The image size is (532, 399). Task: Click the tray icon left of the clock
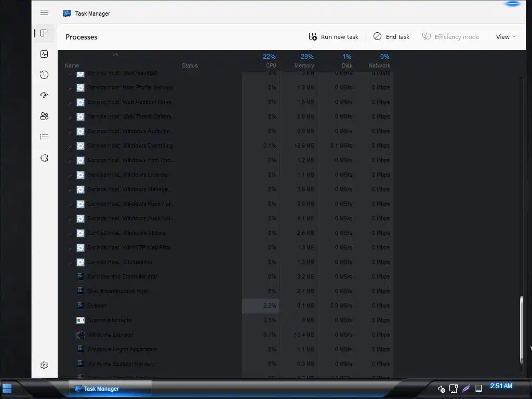478,388
